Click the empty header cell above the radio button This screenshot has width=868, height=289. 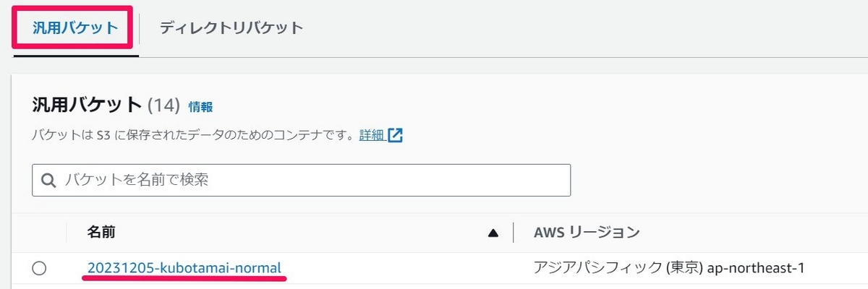(40, 233)
